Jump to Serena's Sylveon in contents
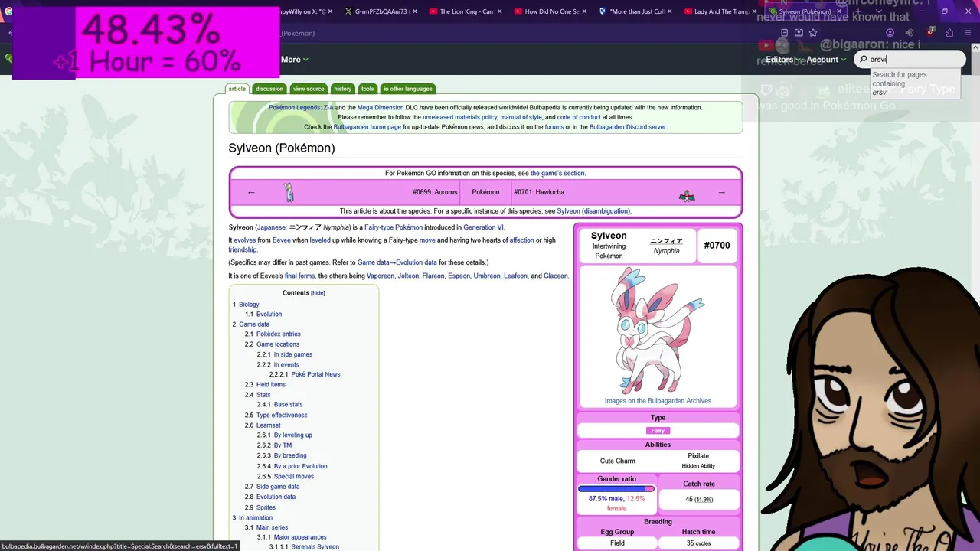 (x=315, y=547)
